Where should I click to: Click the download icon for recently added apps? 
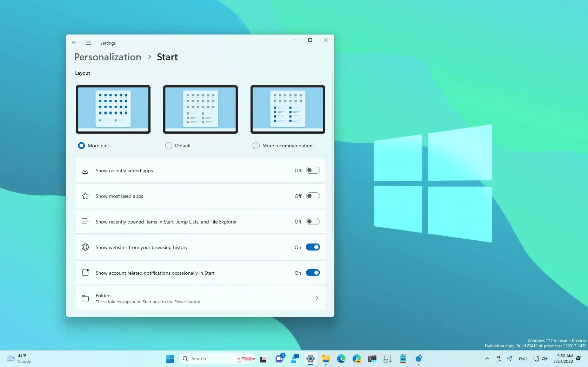point(85,171)
